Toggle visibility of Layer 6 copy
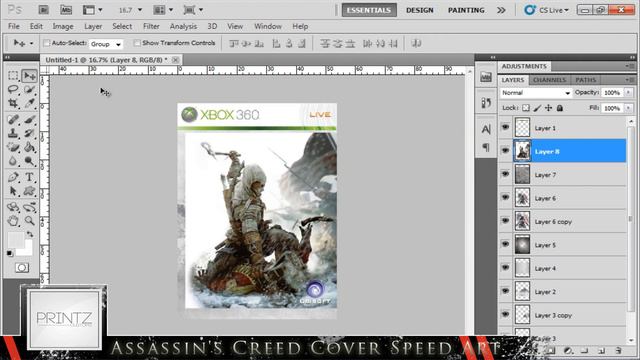Viewport: 640px width, 360px height. [x=505, y=221]
